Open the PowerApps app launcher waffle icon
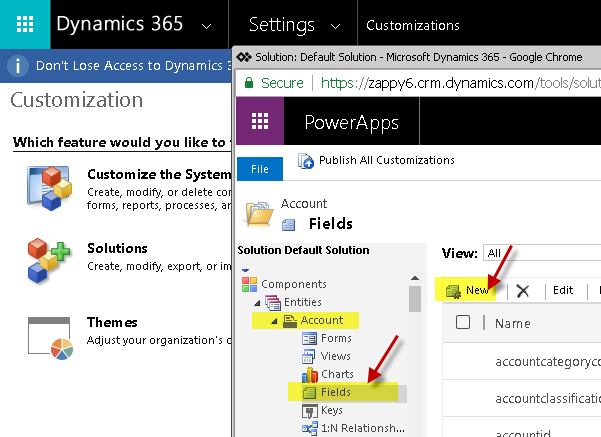This screenshot has height=437, width=601. tap(260, 121)
